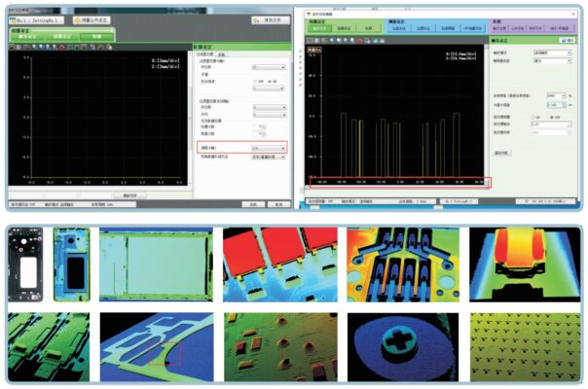Select ON radio button in right window settings
Image resolution: width=588 pixels, height=389 pixels.
point(533,118)
